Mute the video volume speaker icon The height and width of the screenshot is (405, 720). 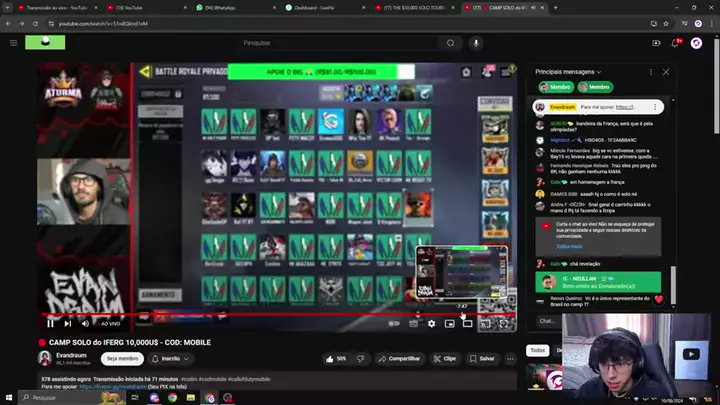(85, 323)
